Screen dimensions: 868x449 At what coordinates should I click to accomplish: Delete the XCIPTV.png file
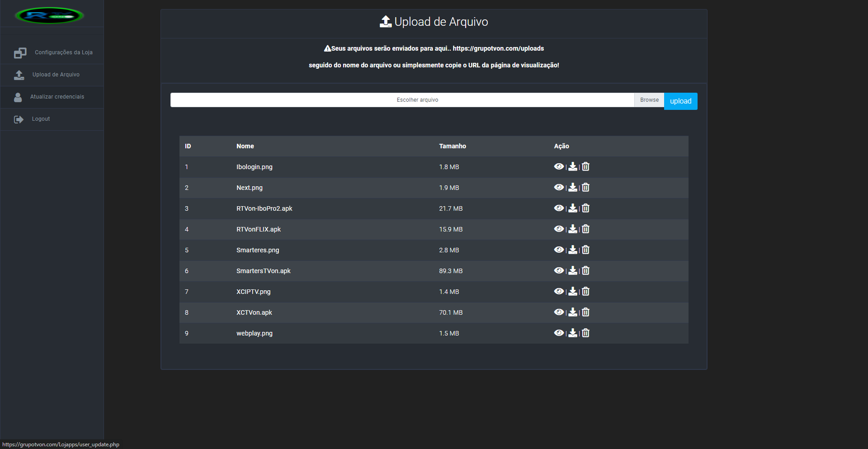[x=585, y=292]
